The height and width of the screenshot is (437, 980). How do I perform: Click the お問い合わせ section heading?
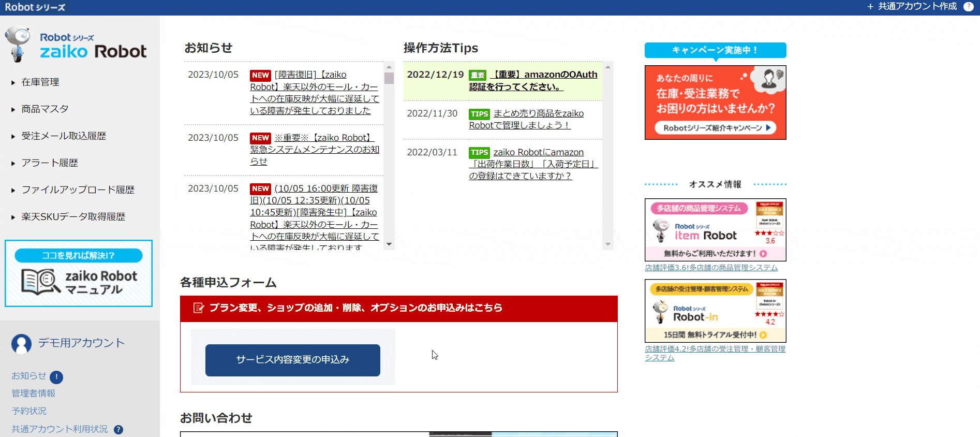pos(216,418)
